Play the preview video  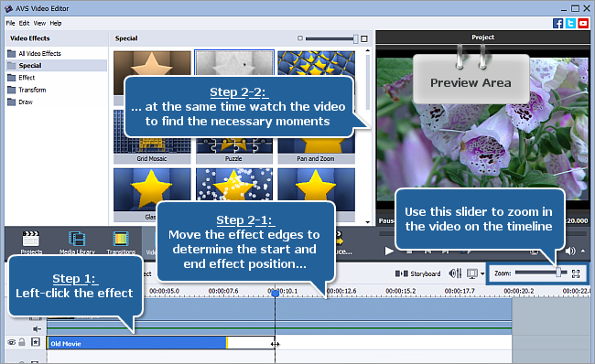click(x=389, y=251)
